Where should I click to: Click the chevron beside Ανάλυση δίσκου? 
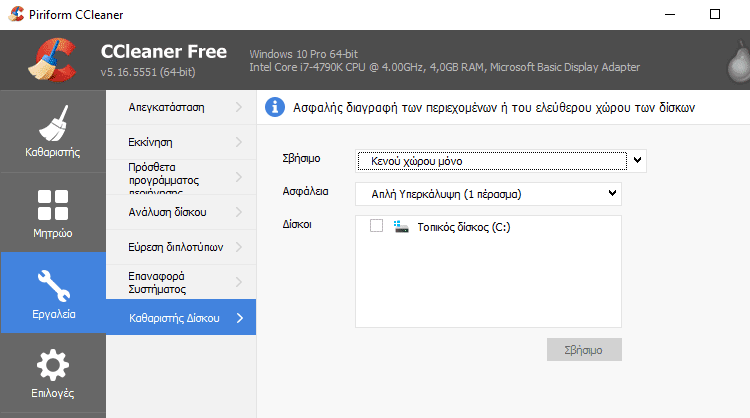click(239, 212)
